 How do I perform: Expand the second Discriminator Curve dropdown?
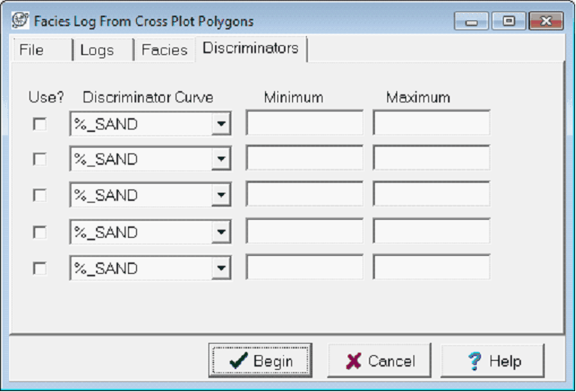point(221,159)
